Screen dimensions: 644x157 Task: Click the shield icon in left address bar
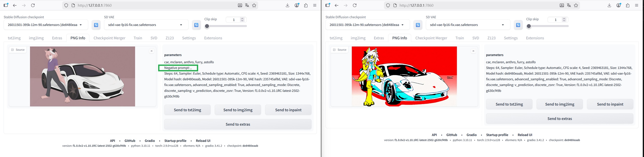66,5
